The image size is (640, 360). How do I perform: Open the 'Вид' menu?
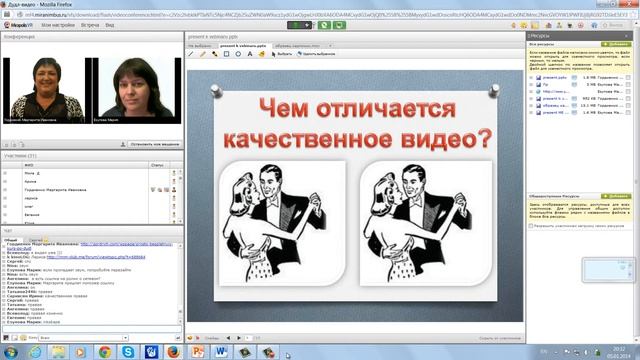[x=110, y=25]
